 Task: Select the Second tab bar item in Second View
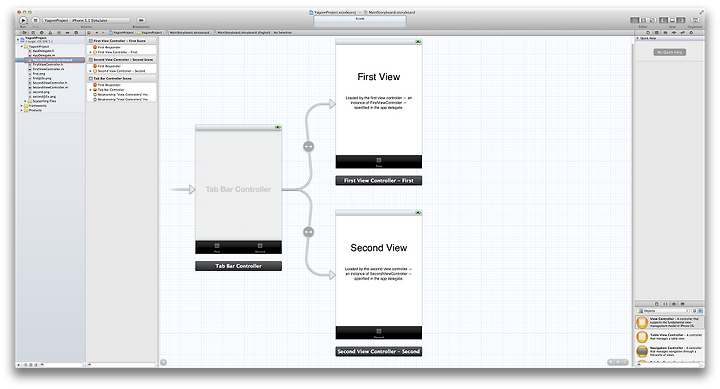pyautogui.click(x=379, y=333)
